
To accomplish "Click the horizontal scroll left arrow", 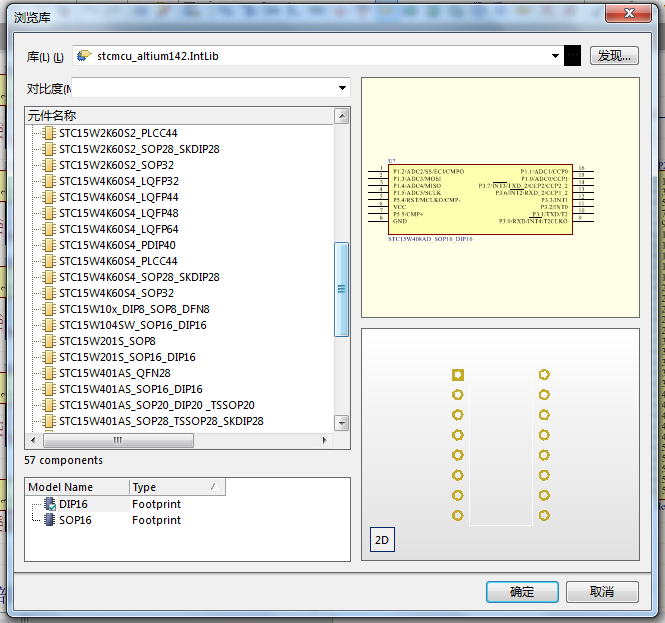I will [x=33, y=440].
